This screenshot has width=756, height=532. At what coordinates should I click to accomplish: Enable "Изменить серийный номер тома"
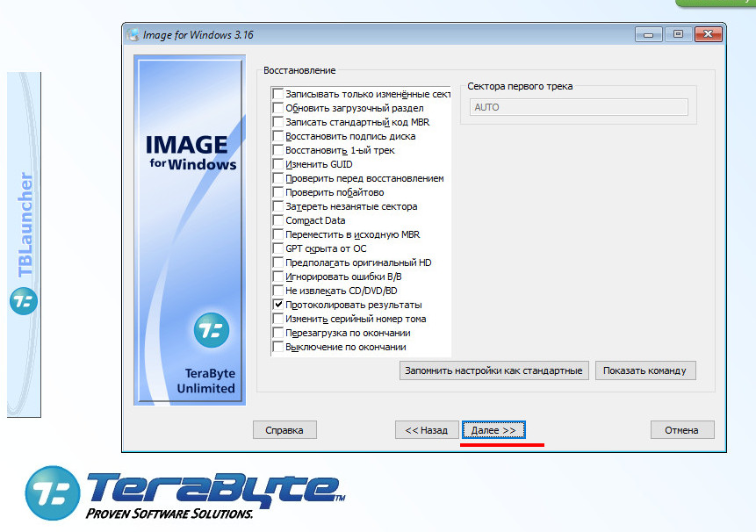(278, 319)
